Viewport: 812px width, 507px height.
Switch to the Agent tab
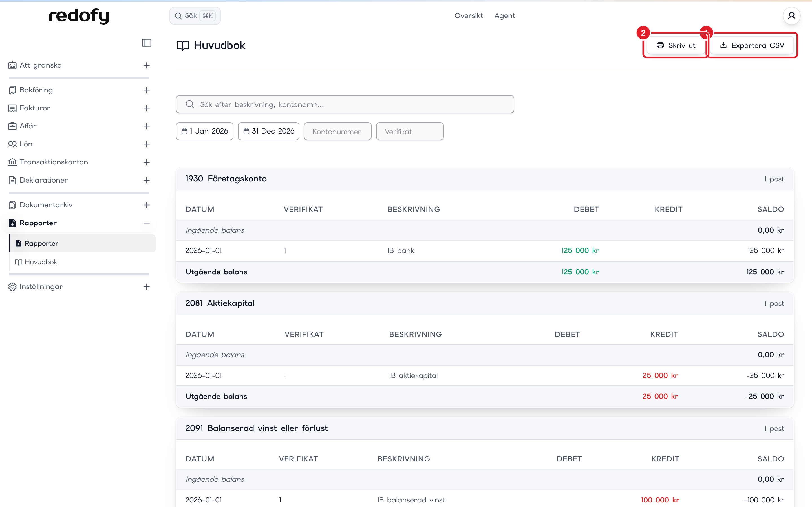(x=505, y=16)
